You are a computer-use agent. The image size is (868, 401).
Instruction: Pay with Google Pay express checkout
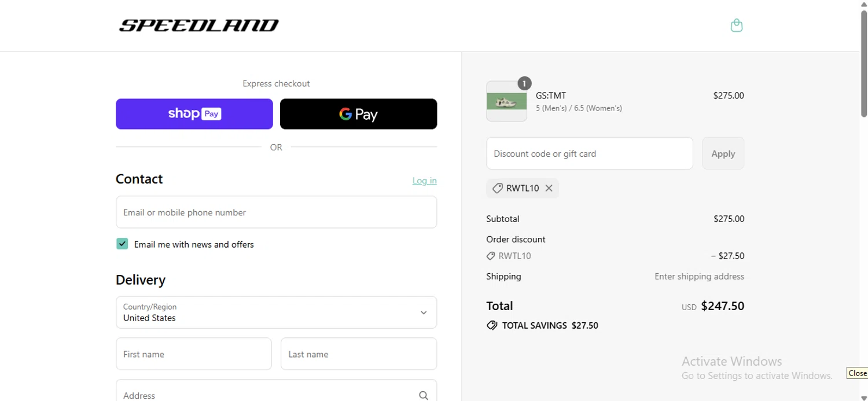[x=359, y=114]
